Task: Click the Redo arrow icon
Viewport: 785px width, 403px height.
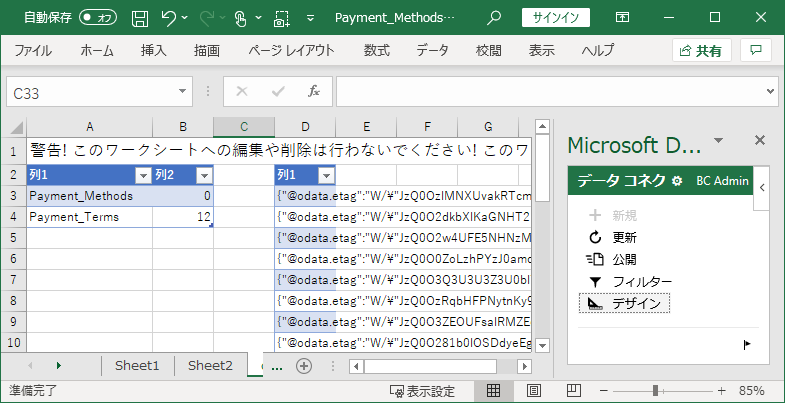Action: [x=207, y=19]
